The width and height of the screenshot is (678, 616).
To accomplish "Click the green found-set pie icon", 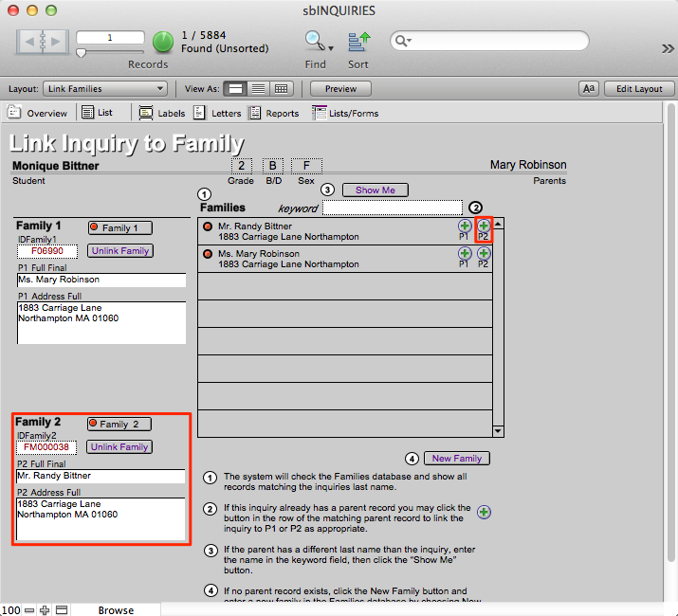I will tap(162, 42).
